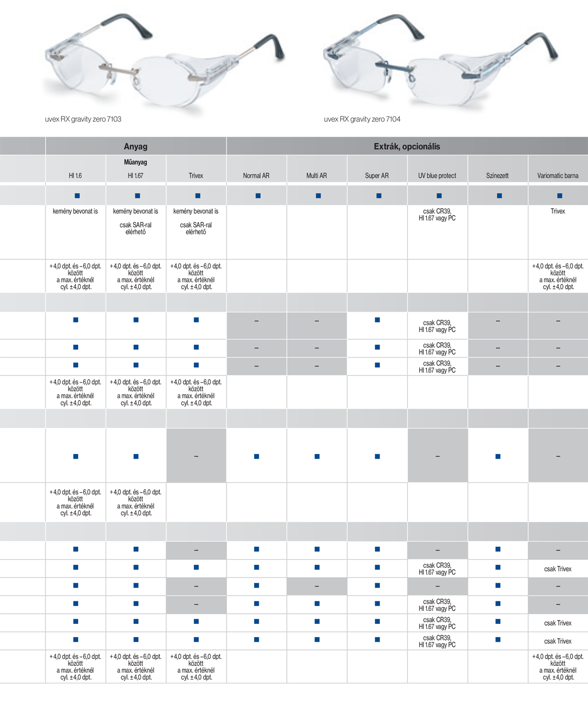588x704 pixels.
Task: Click the blue square directly beneath 'Variomatic barna' header
Action: pyautogui.click(x=560, y=196)
